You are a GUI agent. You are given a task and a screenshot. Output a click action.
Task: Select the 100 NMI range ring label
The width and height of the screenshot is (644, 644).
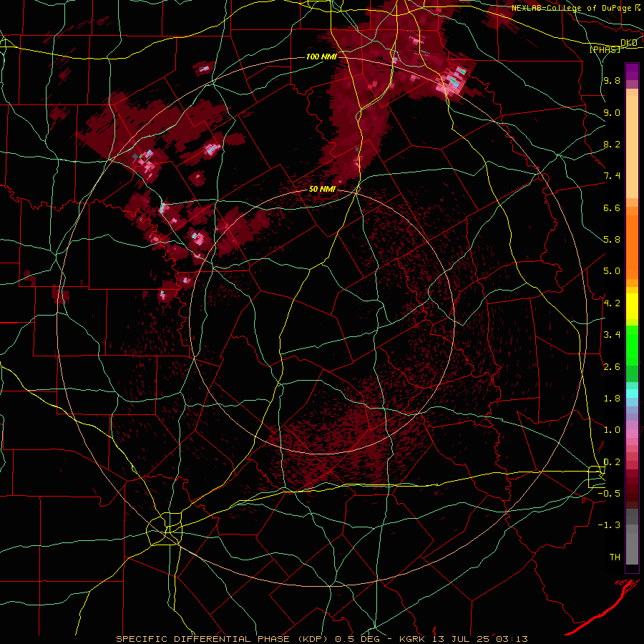click(321, 57)
